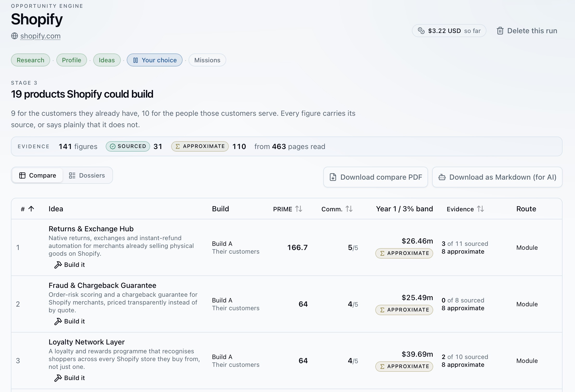Open the Missions stage

pyautogui.click(x=207, y=60)
